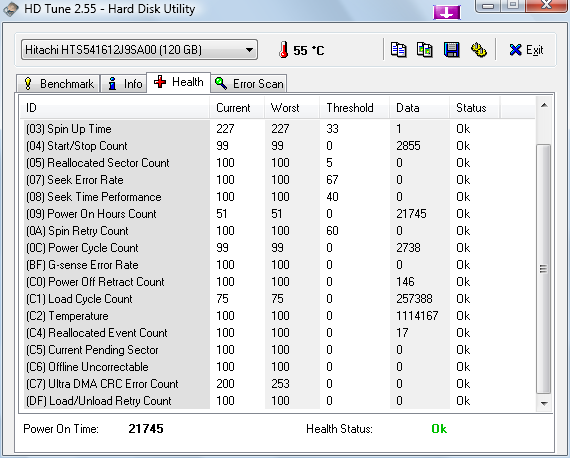Click the Threshold column header

click(355, 108)
